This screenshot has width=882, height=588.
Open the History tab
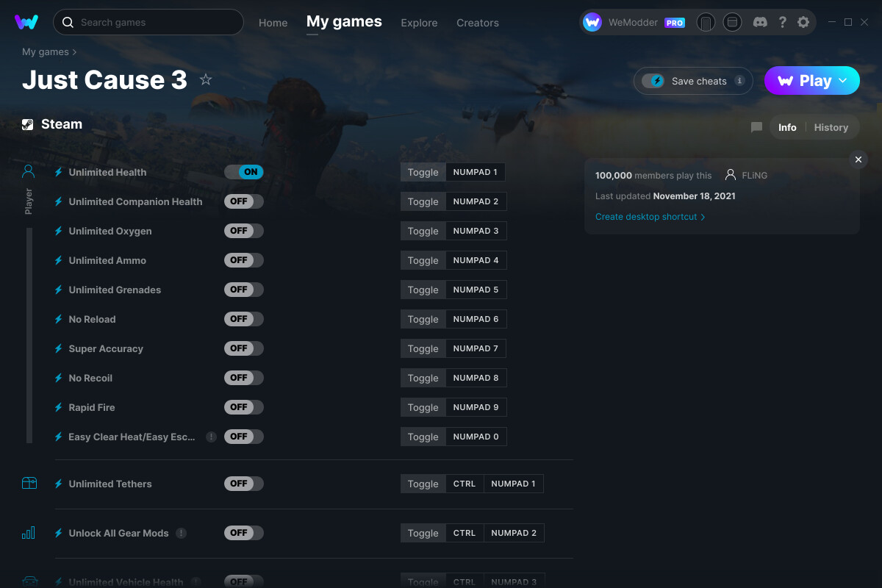pyautogui.click(x=831, y=127)
